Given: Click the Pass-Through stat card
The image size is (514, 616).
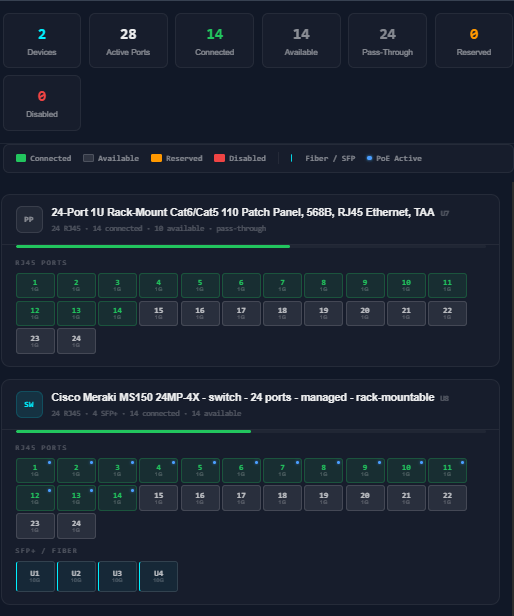Looking at the screenshot, I should click(x=387, y=40).
